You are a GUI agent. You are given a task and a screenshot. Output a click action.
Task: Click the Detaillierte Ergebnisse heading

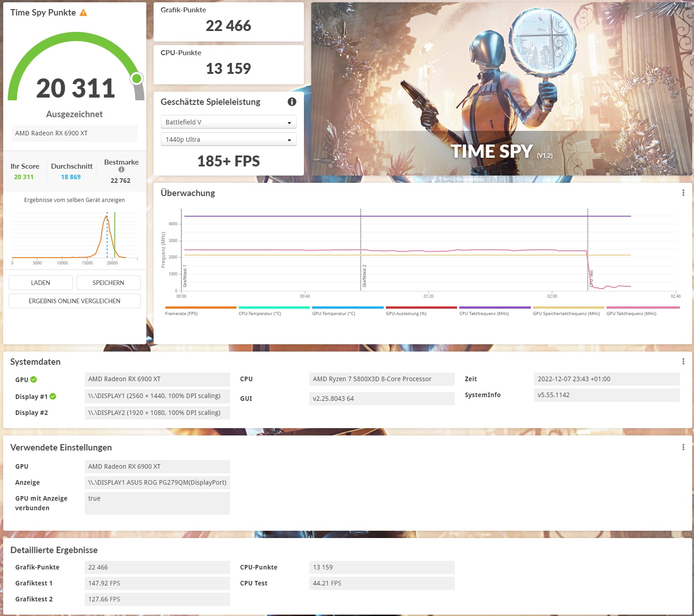tap(54, 550)
